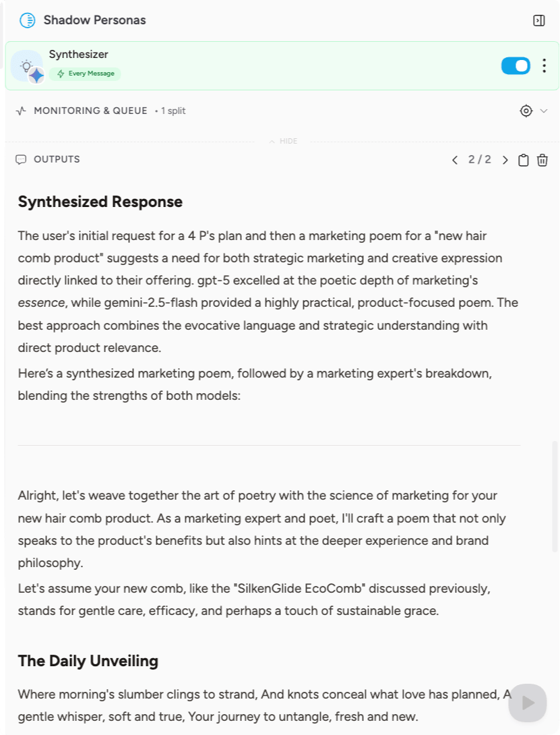Click HIDE to collapse the monitoring section
Image resolution: width=560 pixels, height=735 pixels.
(283, 141)
